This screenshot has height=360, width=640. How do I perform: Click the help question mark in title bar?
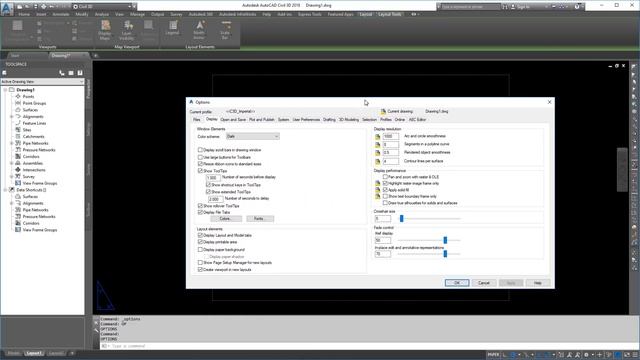(x=577, y=7)
